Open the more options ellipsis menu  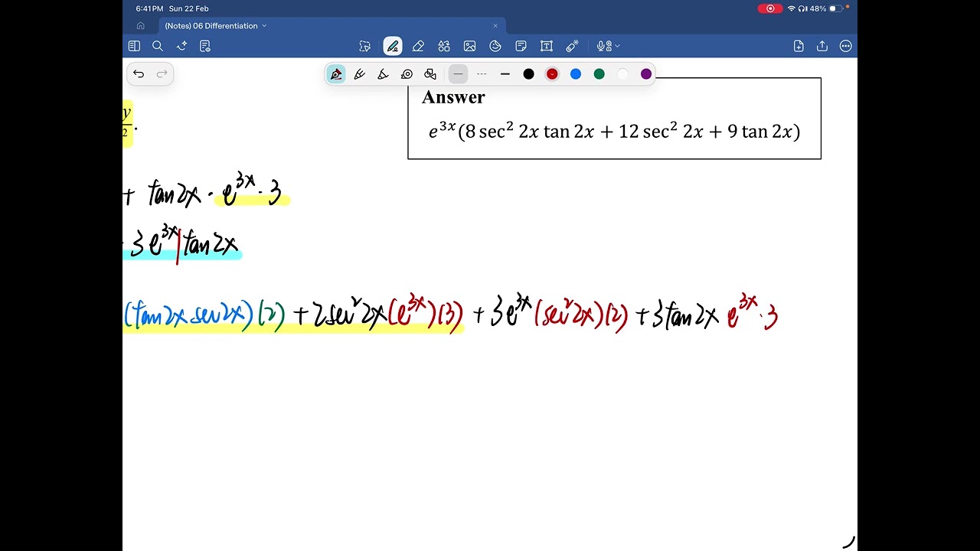coord(846,46)
